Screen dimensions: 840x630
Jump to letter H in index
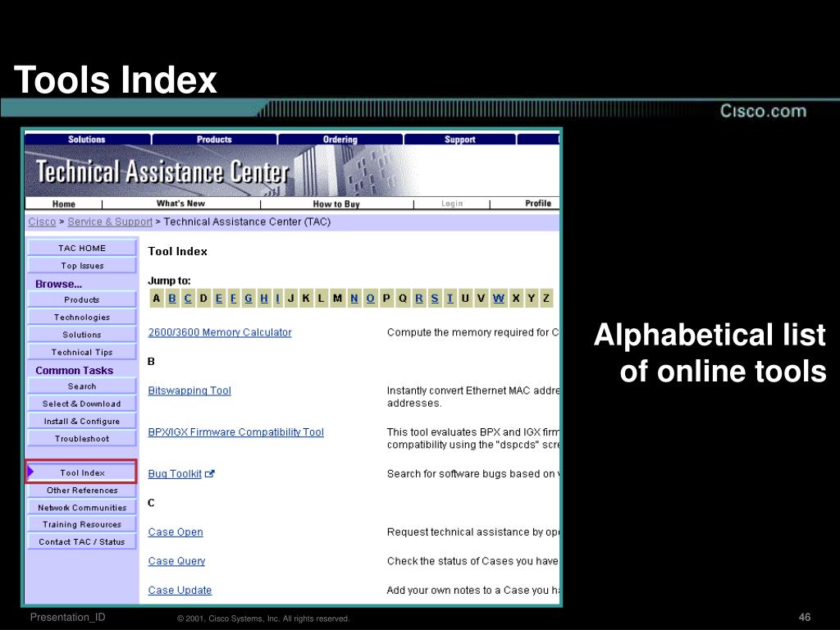pyautogui.click(x=264, y=299)
